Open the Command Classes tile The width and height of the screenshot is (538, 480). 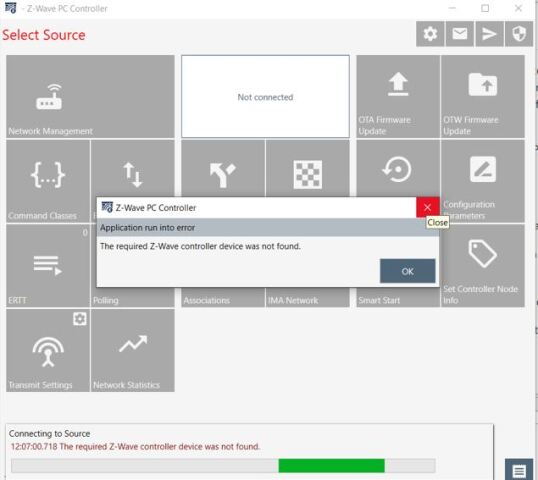48,181
